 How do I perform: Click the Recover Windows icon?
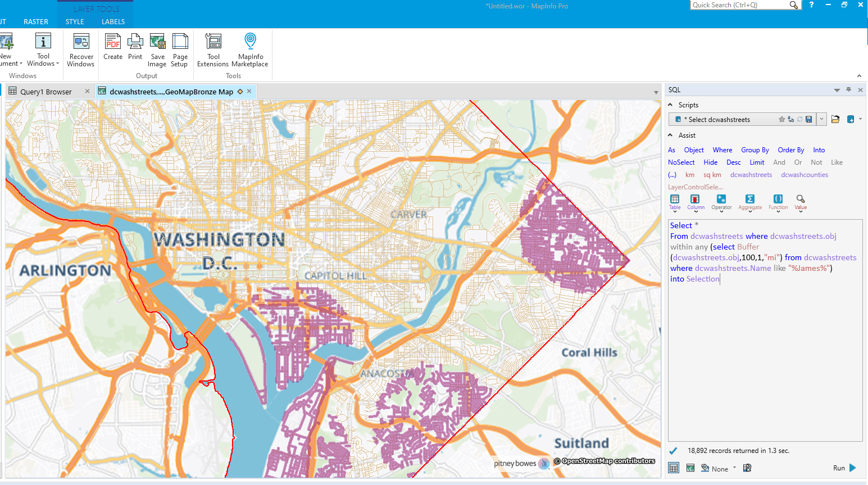point(80,49)
